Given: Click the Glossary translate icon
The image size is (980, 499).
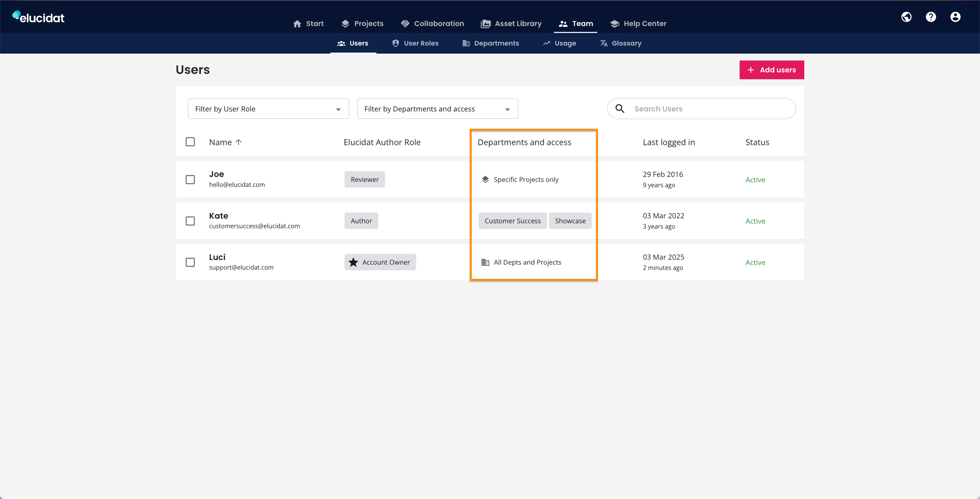Looking at the screenshot, I should pos(604,43).
